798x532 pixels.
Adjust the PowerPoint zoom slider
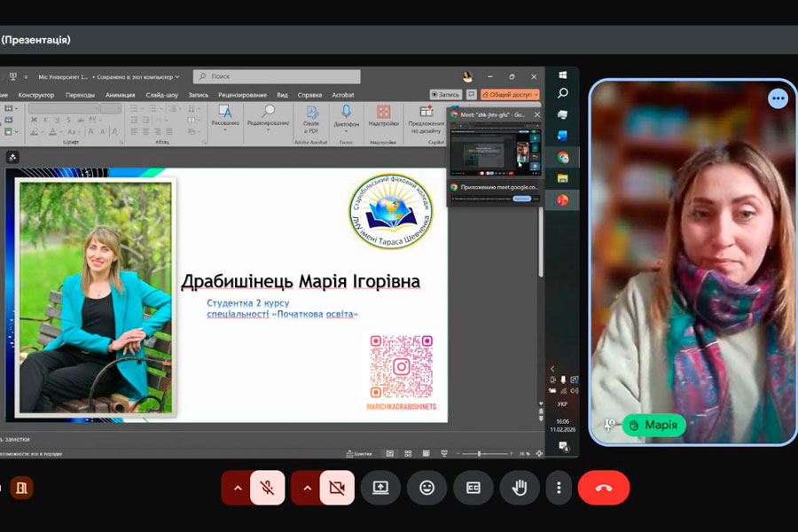[480, 454]
